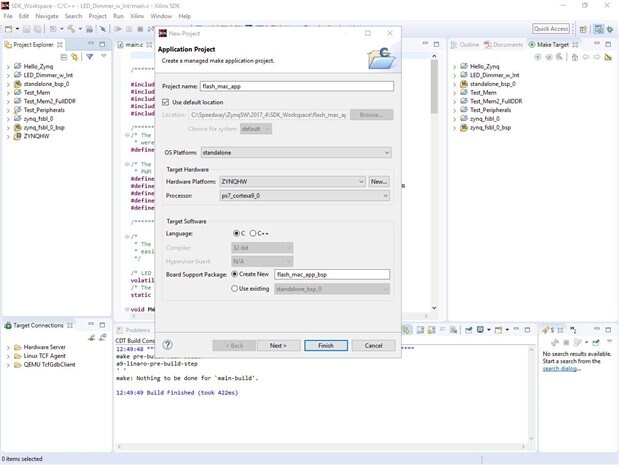This screenshot has width=619, height=465.
Task: Click the C/C++ perspective icon
Action: point(598,28)
